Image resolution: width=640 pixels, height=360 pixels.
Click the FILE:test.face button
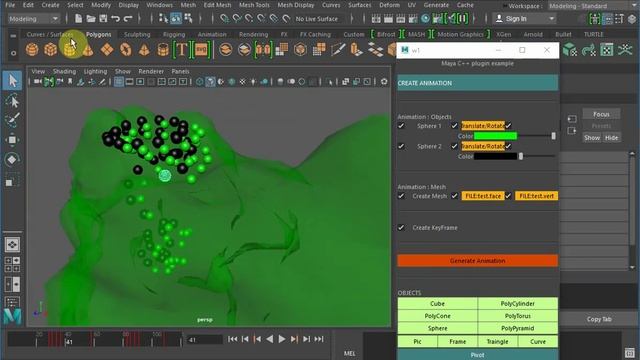483,196
